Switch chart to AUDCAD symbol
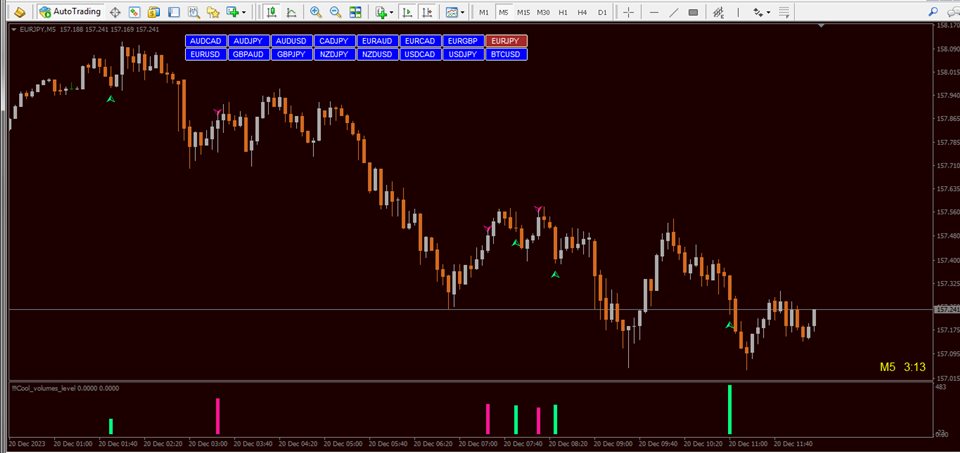This screenshot has height=453, width=960. [206, 41]
